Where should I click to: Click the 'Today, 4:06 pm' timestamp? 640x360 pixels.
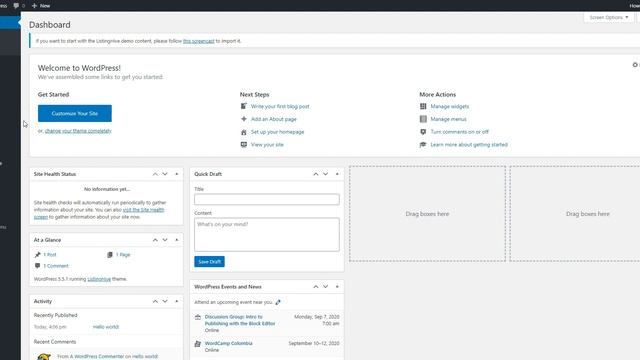tap(50, 327)
